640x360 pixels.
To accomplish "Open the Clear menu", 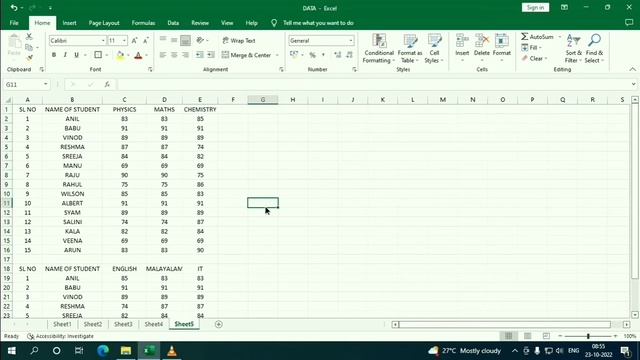I will coord(534,58).
